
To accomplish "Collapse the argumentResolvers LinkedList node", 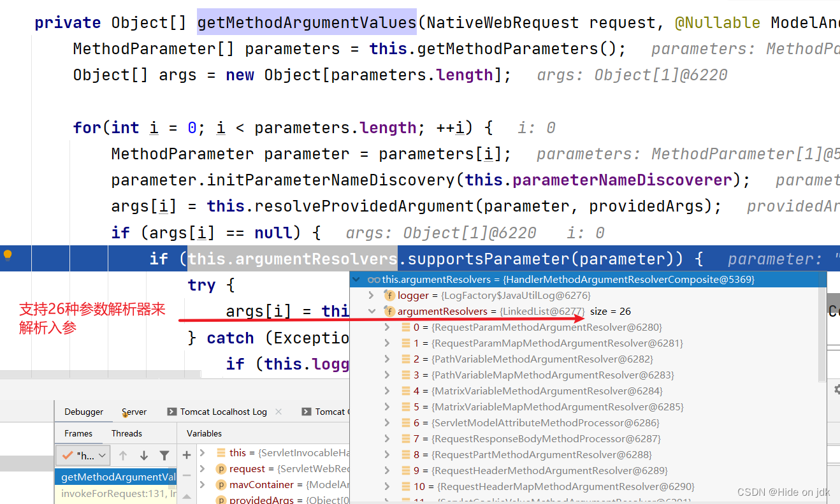I will point(372,310).
